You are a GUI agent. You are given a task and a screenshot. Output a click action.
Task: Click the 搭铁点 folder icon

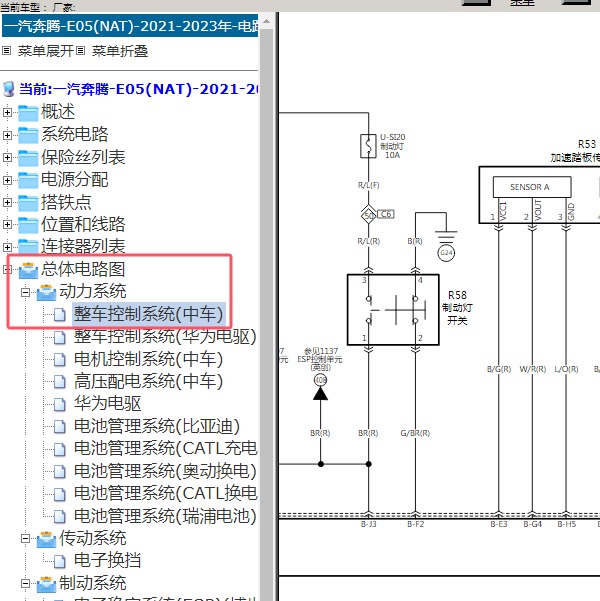pos(28,202)
